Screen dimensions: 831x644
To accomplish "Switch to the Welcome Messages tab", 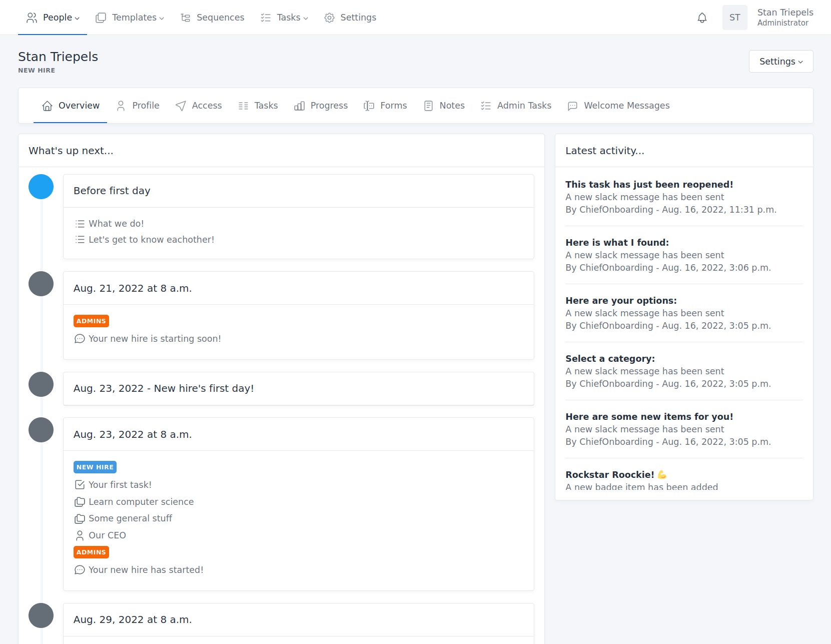I will click(618, 106).
